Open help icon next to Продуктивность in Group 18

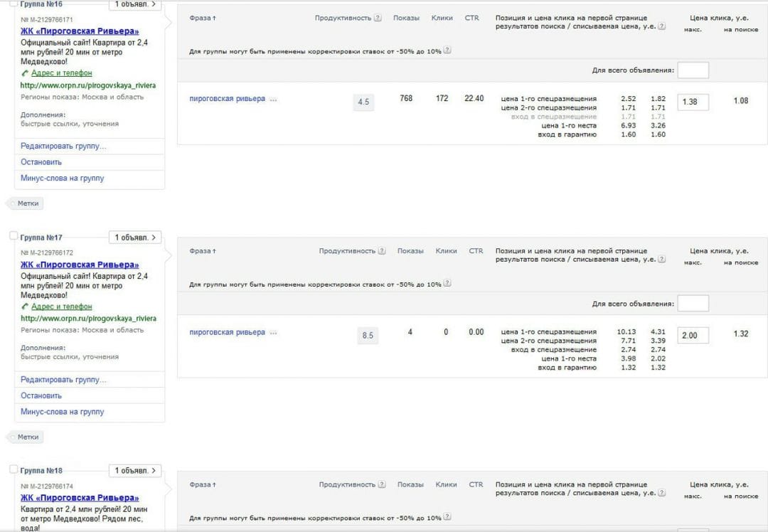(382, 484)
